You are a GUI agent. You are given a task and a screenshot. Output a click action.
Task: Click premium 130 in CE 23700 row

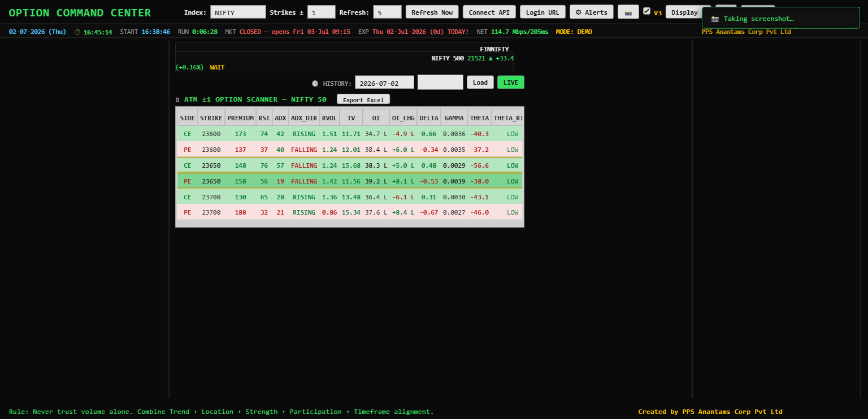(241, 197)
